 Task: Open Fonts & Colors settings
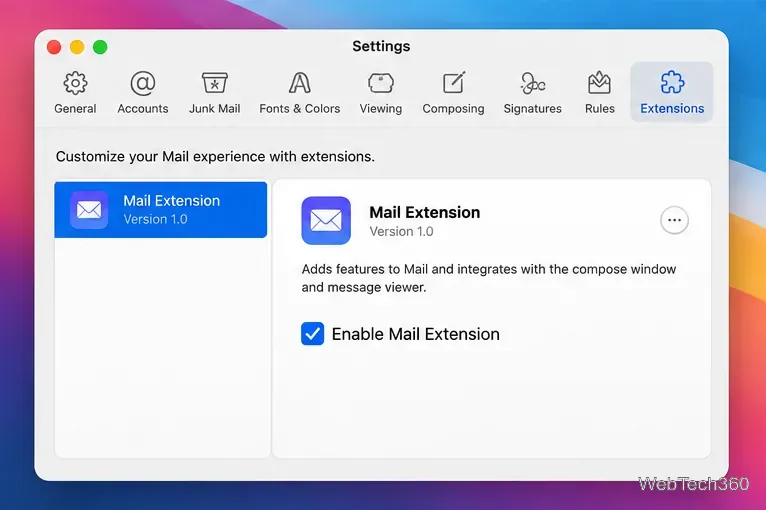(x=299, y=92)
